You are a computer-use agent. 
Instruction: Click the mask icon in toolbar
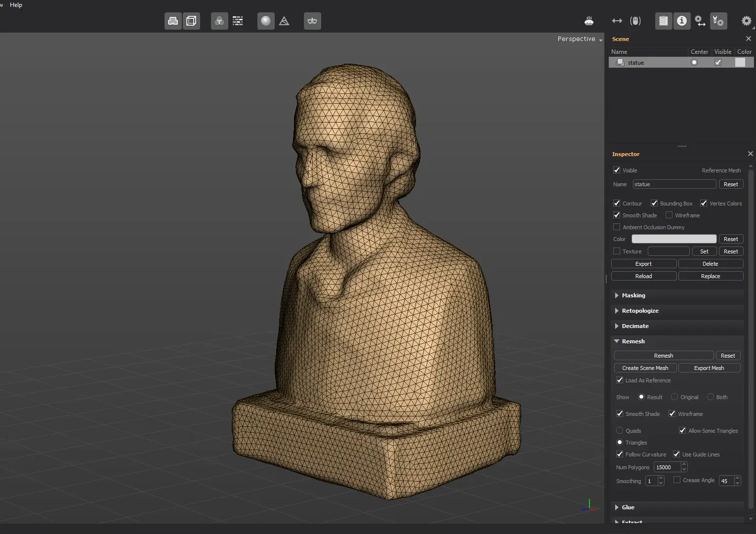click(x=312, y=21)
